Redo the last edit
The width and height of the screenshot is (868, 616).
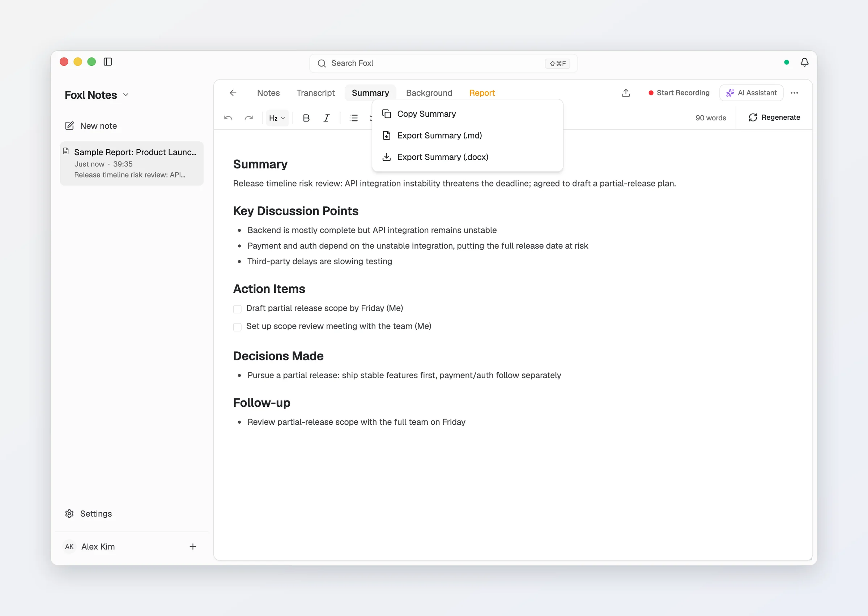coord(248,118)
